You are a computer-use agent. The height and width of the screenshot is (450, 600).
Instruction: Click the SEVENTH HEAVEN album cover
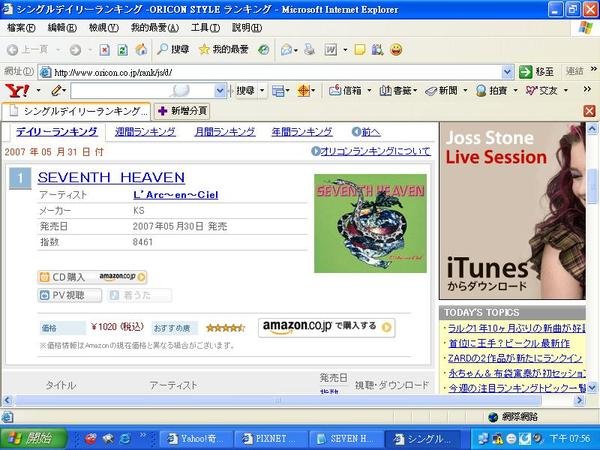[370, 223]
